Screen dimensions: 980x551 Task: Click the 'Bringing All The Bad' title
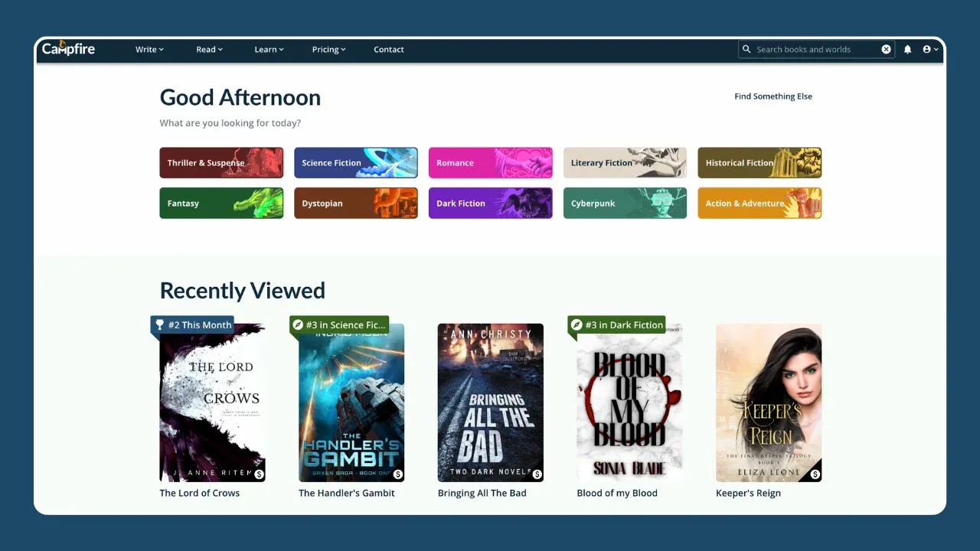[482, 493]
